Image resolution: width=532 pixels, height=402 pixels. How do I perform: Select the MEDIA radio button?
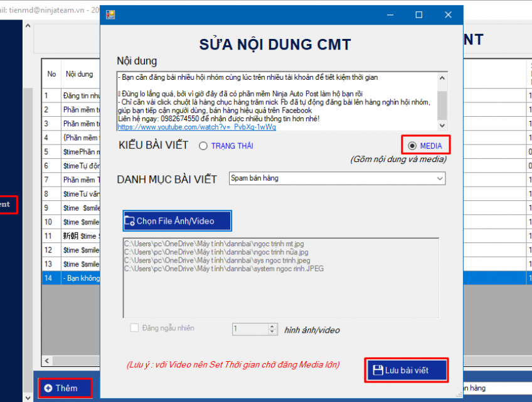413,144
